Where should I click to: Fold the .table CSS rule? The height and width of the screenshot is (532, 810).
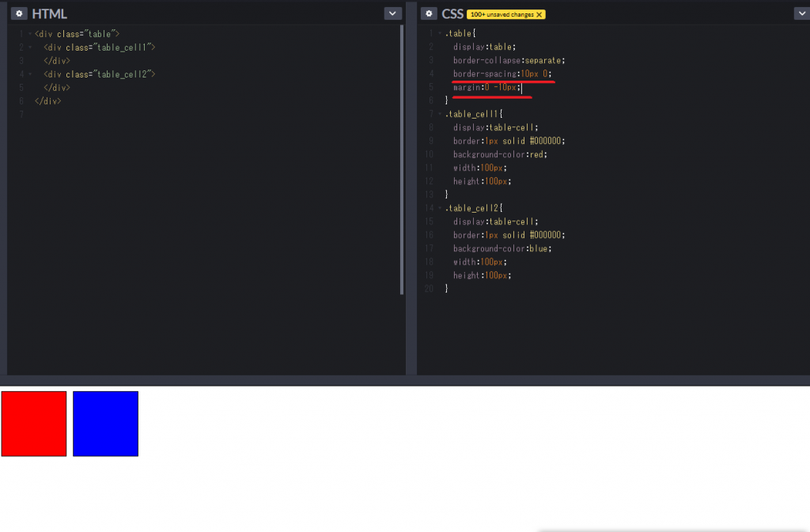click(x=440, y=33)
